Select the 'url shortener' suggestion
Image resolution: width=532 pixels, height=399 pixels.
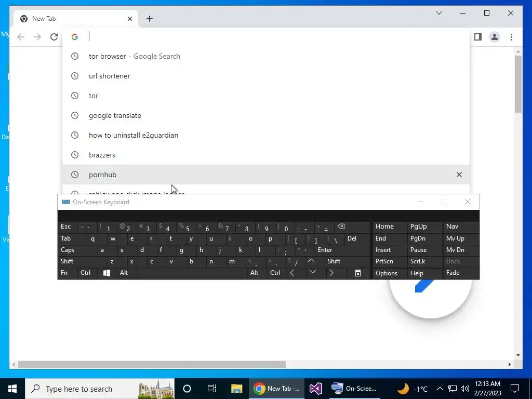[x=266, y=76]
